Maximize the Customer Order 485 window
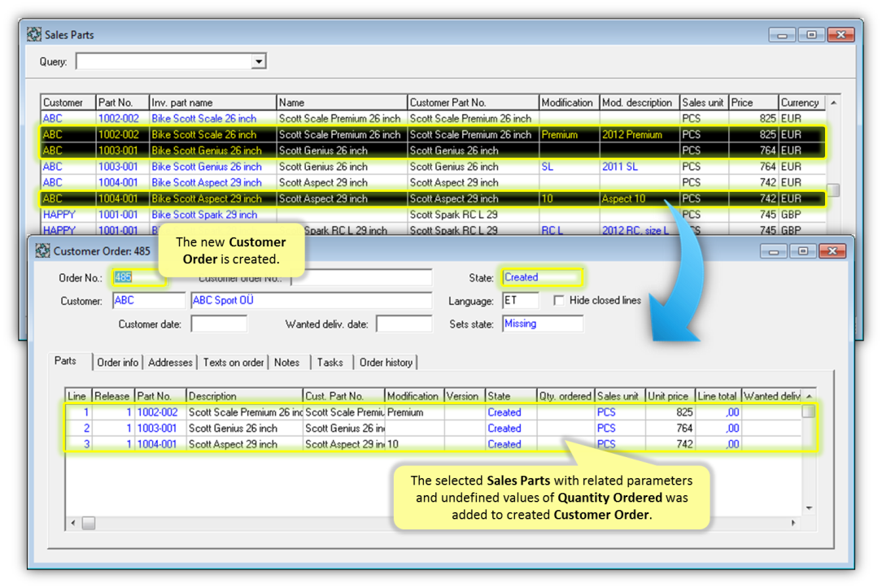 pyautogui.click(x=803, y=251)
